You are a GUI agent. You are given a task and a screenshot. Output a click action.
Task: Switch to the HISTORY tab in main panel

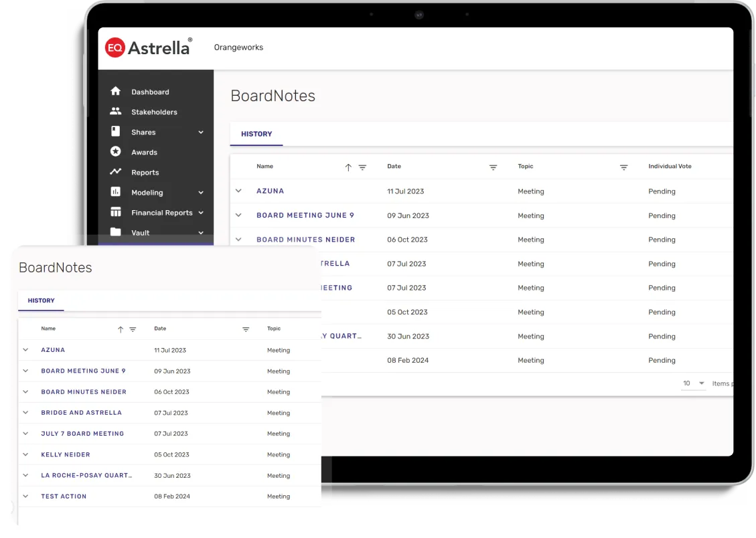pos(256,134)
